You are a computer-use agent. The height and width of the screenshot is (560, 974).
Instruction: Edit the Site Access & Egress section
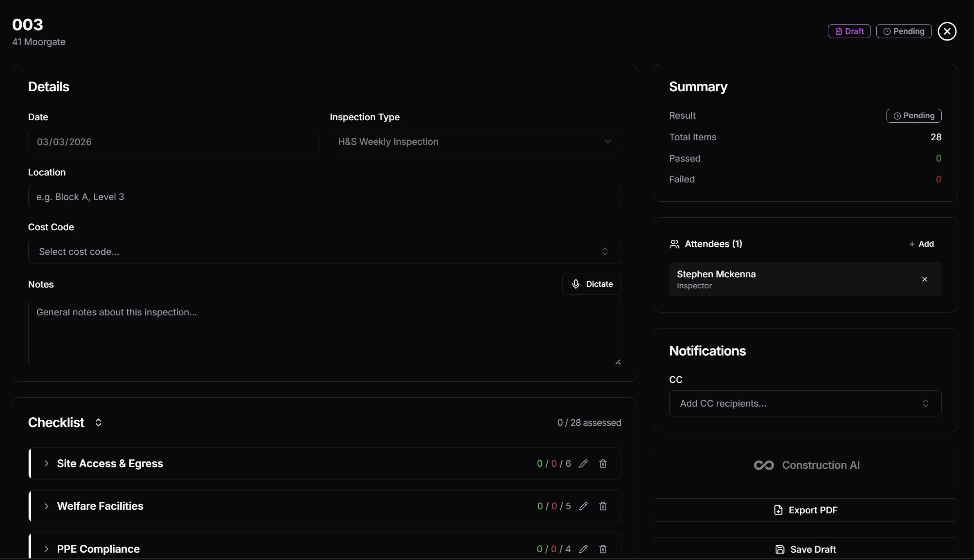coord(583,464)
